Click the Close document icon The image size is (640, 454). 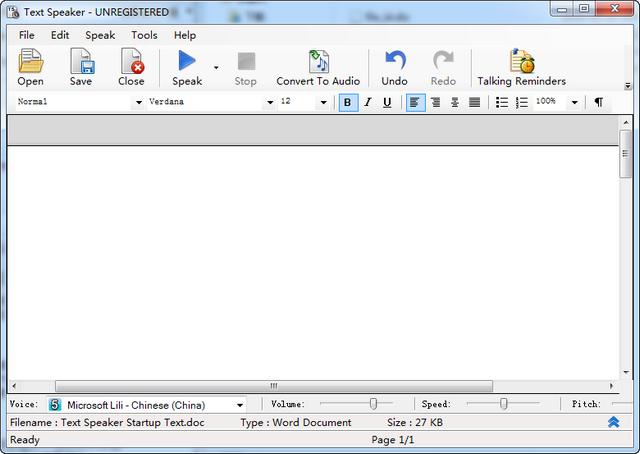pos(131,63)
